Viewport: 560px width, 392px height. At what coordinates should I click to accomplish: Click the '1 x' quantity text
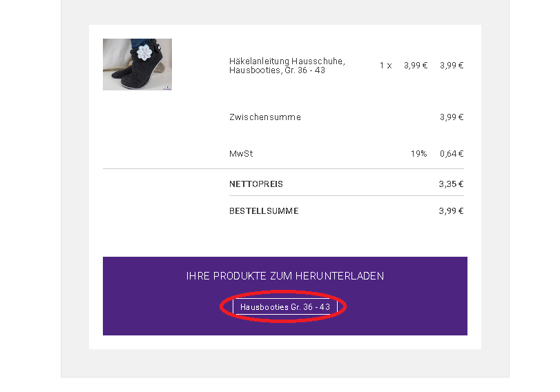pos(385,66)
